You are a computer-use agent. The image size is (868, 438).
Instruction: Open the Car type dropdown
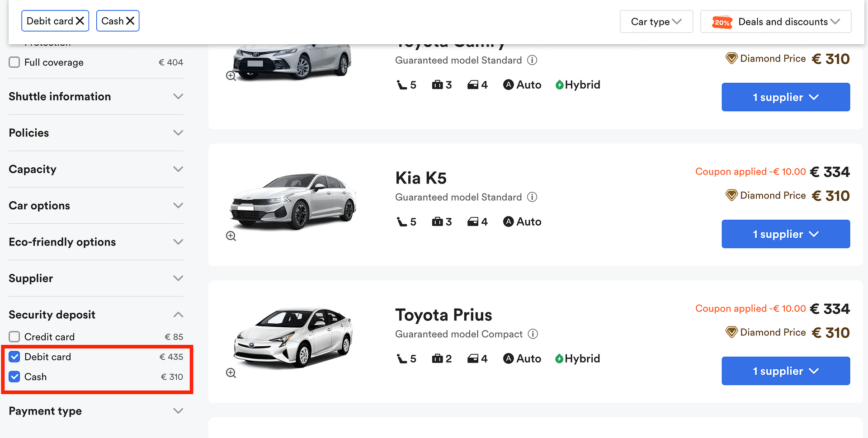point(656,22)
